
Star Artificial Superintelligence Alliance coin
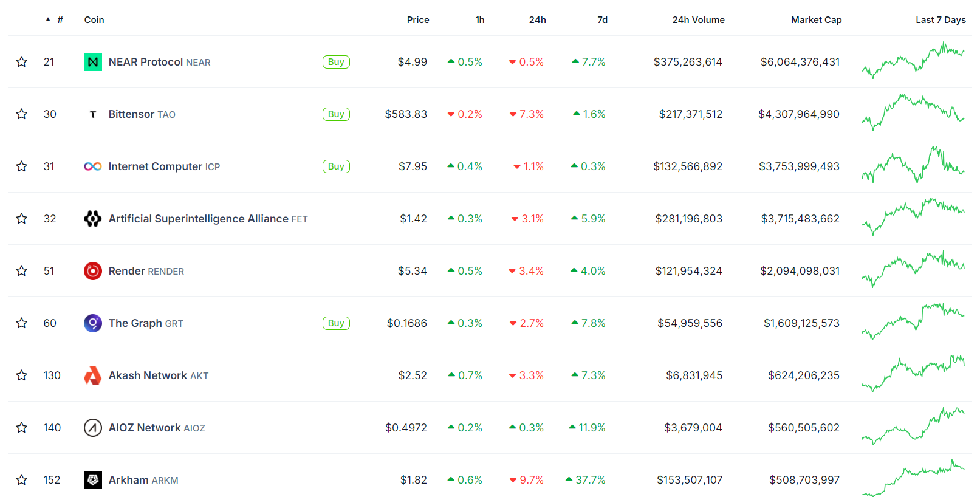22,219
